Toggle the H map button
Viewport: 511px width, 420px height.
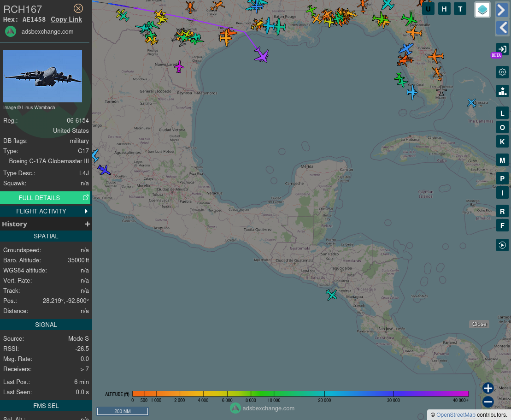coord(444,9)
